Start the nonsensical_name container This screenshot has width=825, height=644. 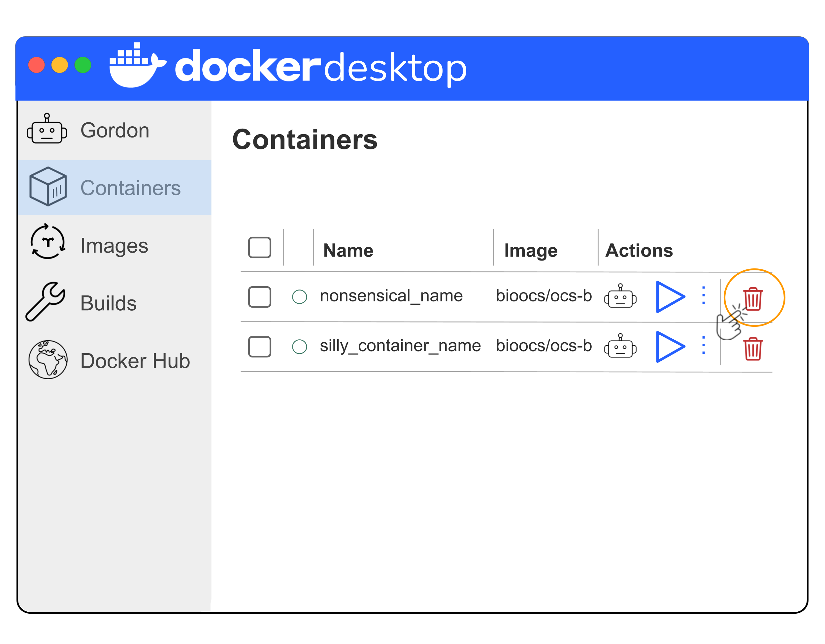click(670, 297)
